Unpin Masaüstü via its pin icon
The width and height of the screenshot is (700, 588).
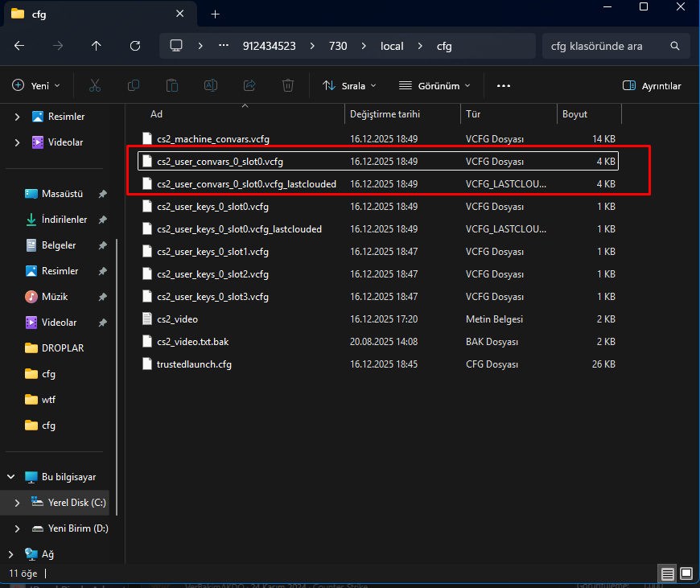tap(103, 194)
